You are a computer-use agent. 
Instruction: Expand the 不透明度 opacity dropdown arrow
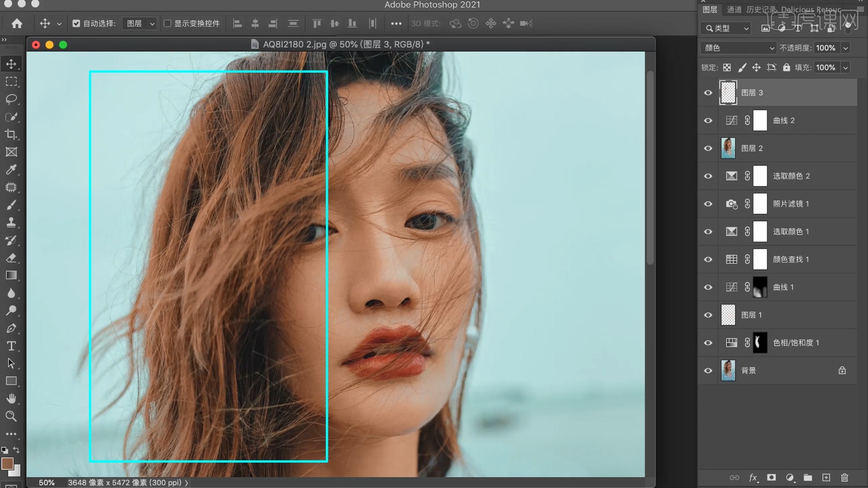pyautogui.click(x=845, y=48)
